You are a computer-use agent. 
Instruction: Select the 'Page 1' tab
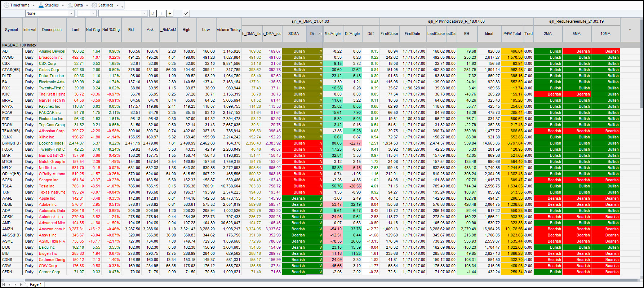pyautogui.click(x=36, y=284)
